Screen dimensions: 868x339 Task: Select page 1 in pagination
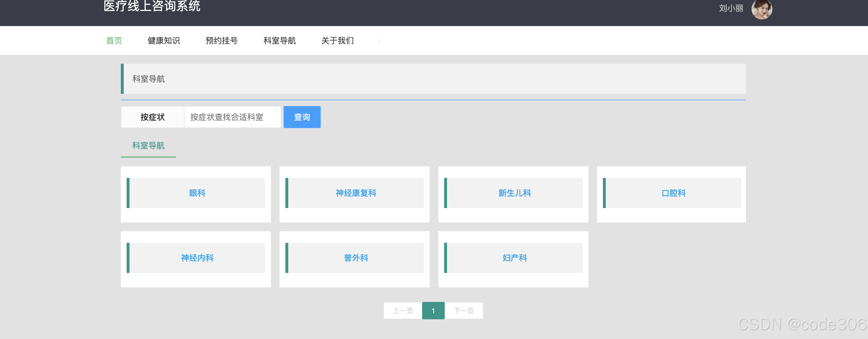coord(433,310)
